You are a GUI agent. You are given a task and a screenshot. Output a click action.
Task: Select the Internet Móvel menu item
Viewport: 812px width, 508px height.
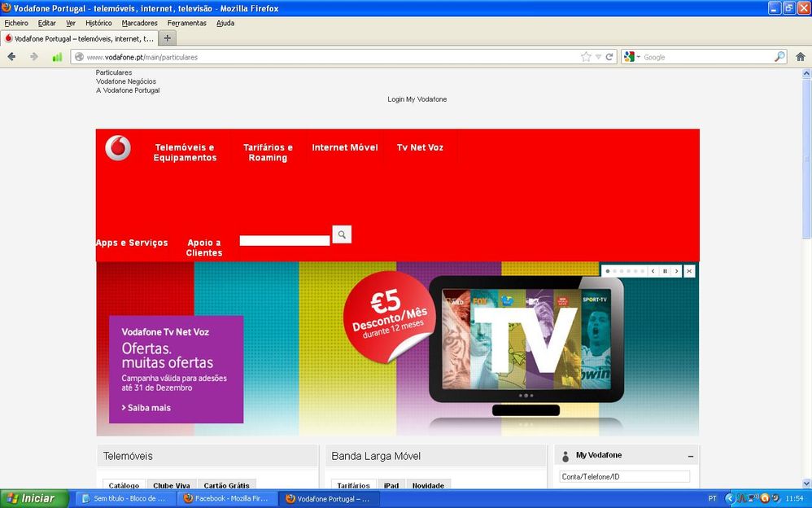344,147
